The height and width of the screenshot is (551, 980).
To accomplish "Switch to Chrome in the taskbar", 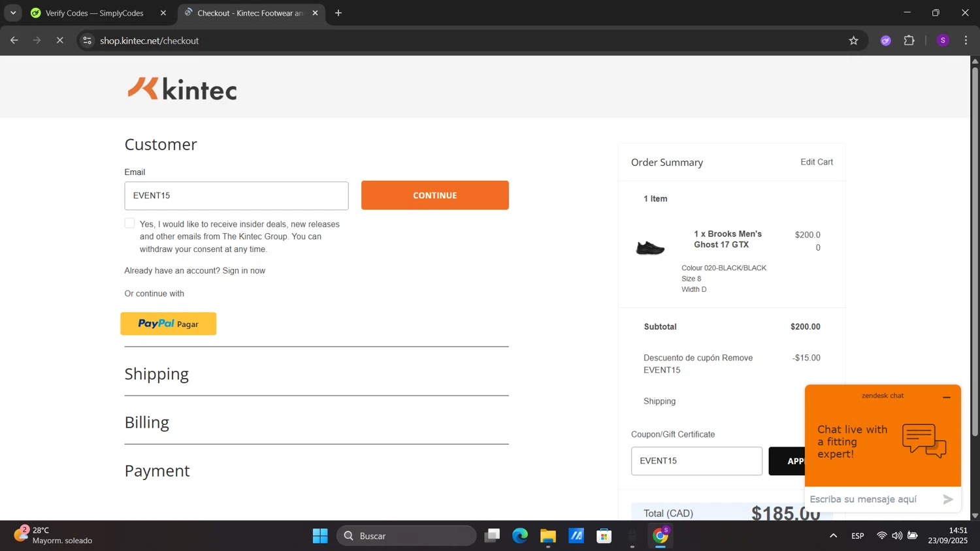I will [661, 536].
